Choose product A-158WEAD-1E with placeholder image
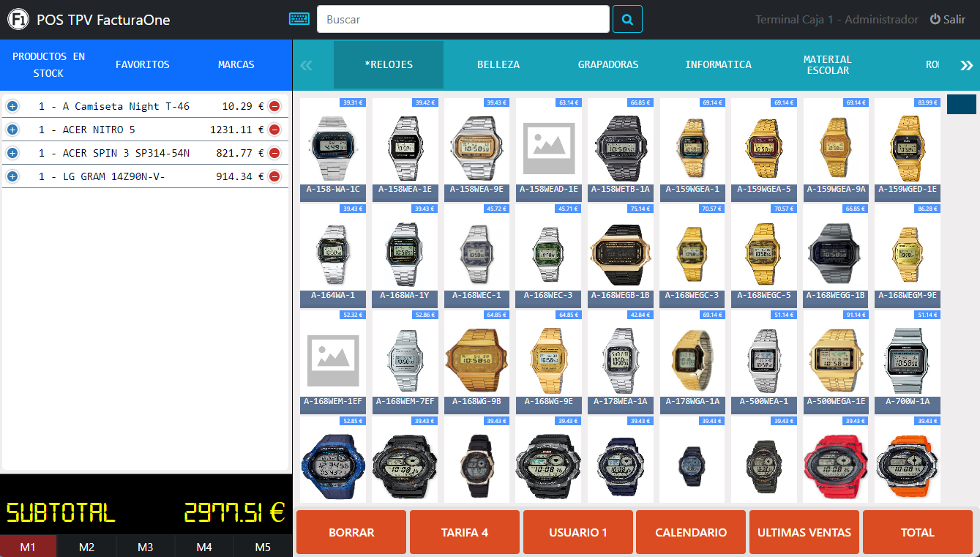 coord(549,150)
